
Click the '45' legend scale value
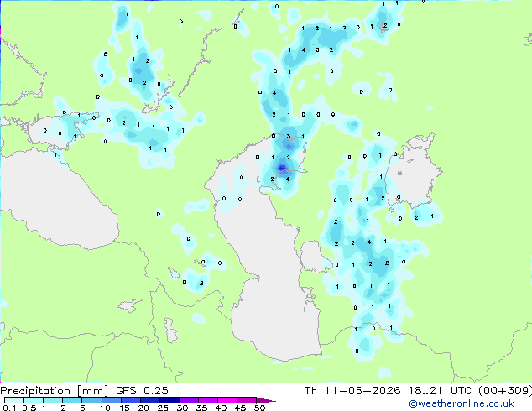point(240,408)
